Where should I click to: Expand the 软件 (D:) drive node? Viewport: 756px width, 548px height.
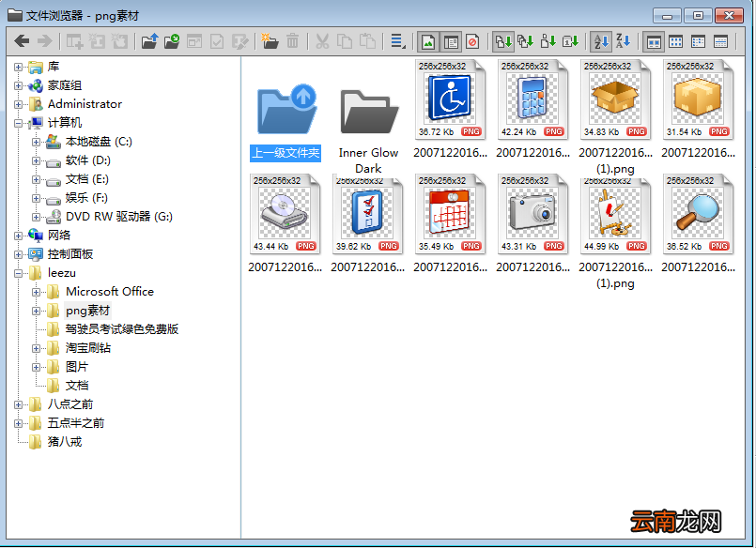36,160
